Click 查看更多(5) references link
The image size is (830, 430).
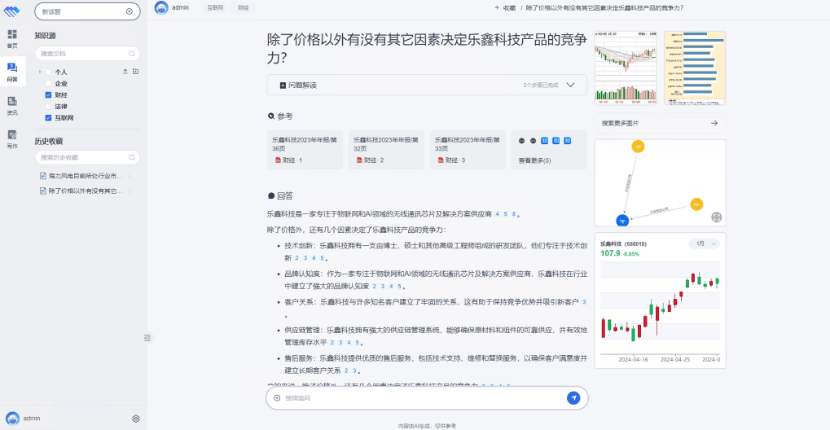534,160
